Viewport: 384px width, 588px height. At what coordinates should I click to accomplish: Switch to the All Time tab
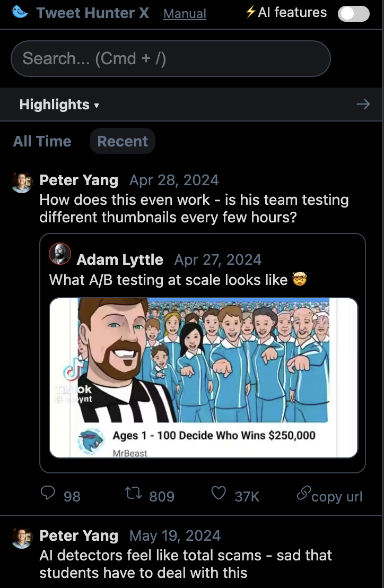pyautogui.click(x=42, y=141)
